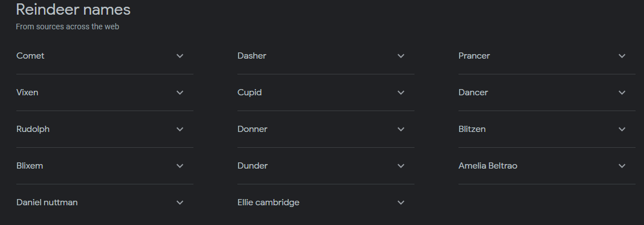Click the Comet name label
Viewport: 644px width, 225px height.
30,56
